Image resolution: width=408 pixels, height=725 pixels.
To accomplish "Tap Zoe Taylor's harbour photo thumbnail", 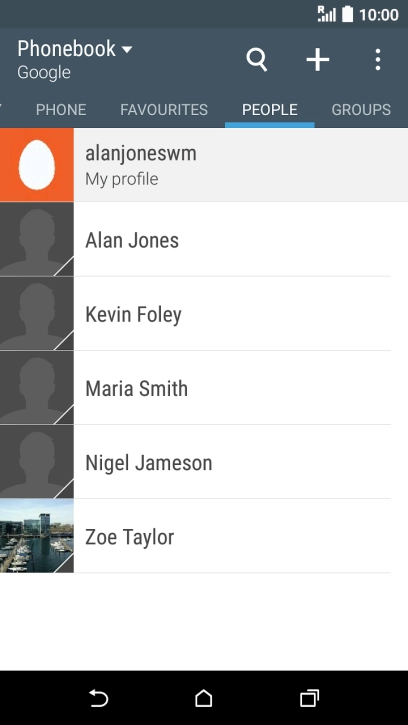I will click(37, 536).
